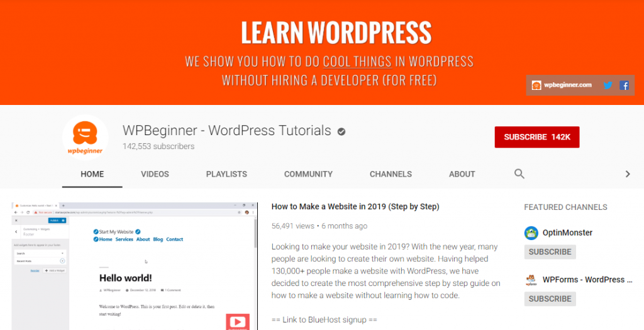The image size is (644, 330).
Task: Show more tabs with right chevron arrow
Action: coord(628,174)
